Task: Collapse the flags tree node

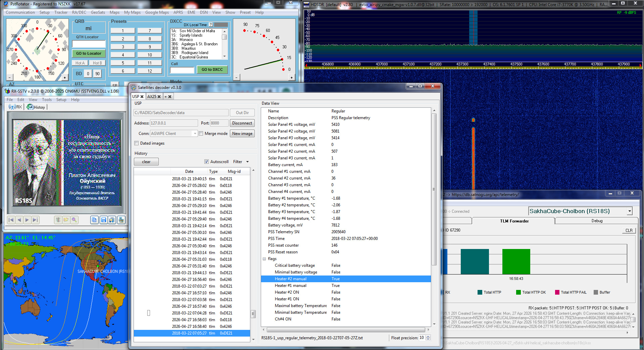Action: click(264, 259)
